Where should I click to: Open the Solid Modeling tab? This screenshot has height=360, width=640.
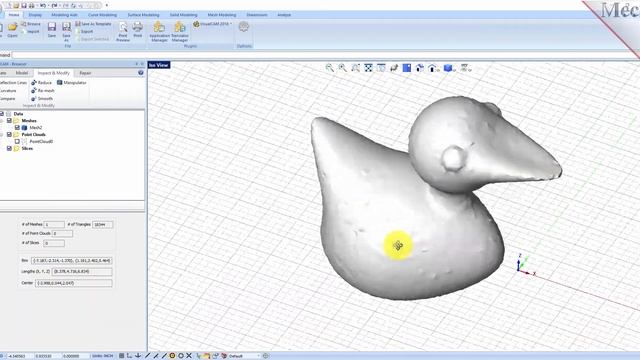click(183, 15)
